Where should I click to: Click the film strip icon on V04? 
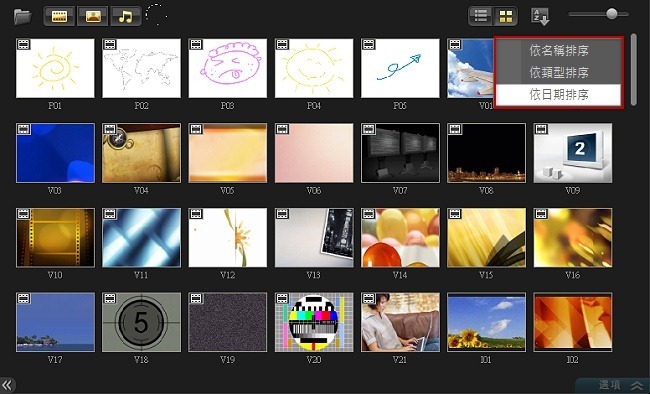[x=110, y=129]
